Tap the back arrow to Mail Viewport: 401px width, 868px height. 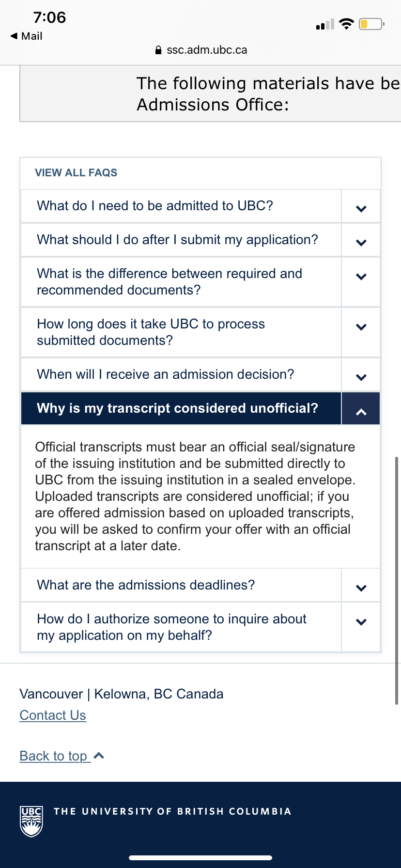click(x=14, y=36)
